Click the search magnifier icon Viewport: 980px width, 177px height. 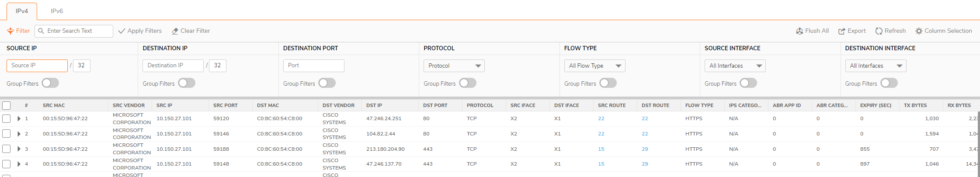tap(41, 31)
